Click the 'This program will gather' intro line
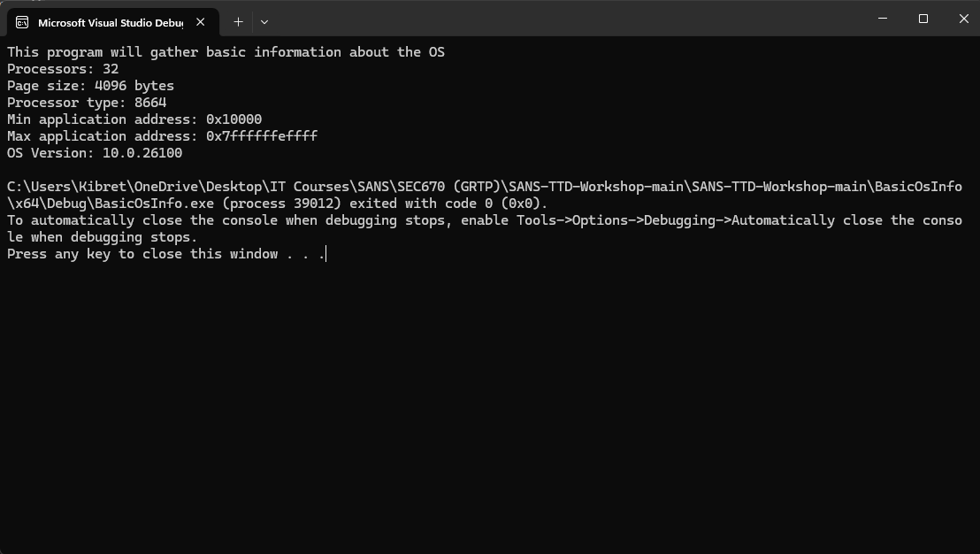The height and width of the screenshot is (554, 980). (226, 52)
